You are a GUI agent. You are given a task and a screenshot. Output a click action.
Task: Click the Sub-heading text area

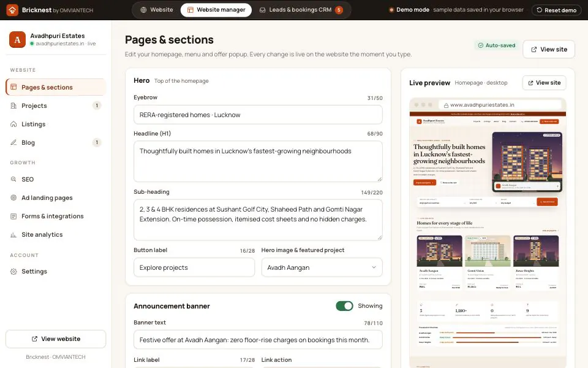(258, 220)
